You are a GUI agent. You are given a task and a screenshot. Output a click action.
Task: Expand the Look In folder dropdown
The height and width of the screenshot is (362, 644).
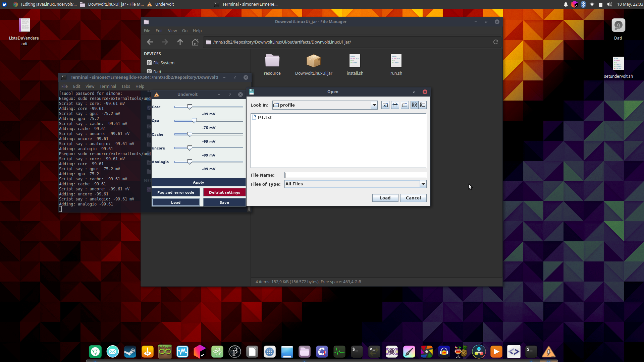[374, 105]
